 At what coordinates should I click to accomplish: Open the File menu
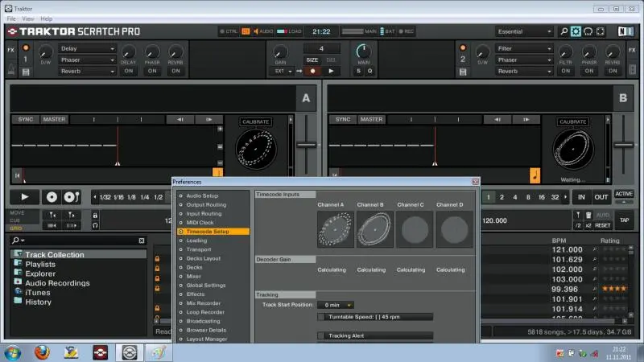tap(12, 18)
